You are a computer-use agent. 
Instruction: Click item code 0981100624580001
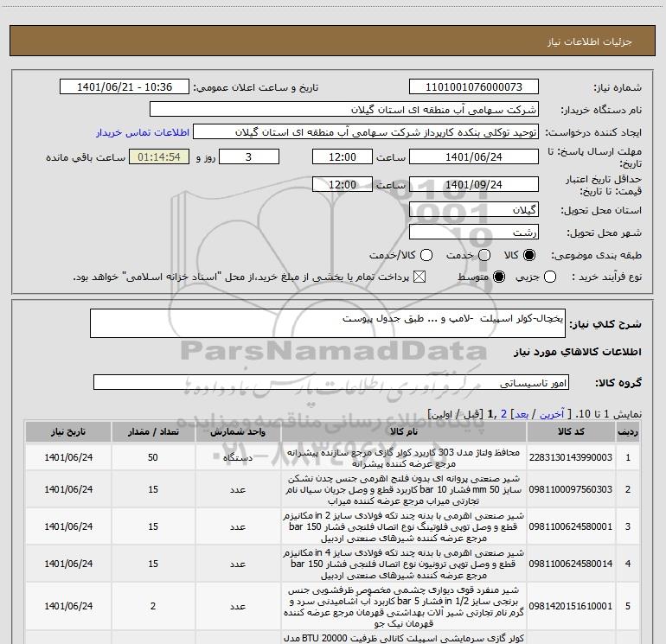[571, 526]
